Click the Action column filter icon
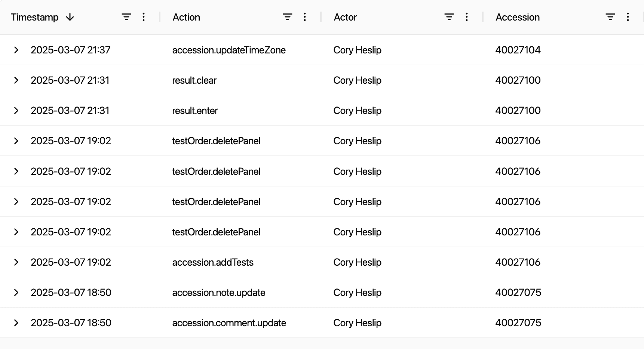 [x=287, y=17]
